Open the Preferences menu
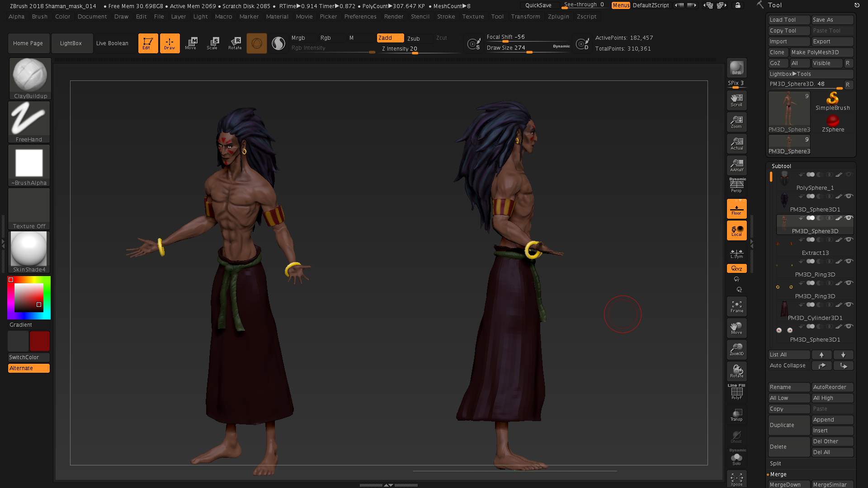This screenshot has height=488, width=868. coord(360,17)
